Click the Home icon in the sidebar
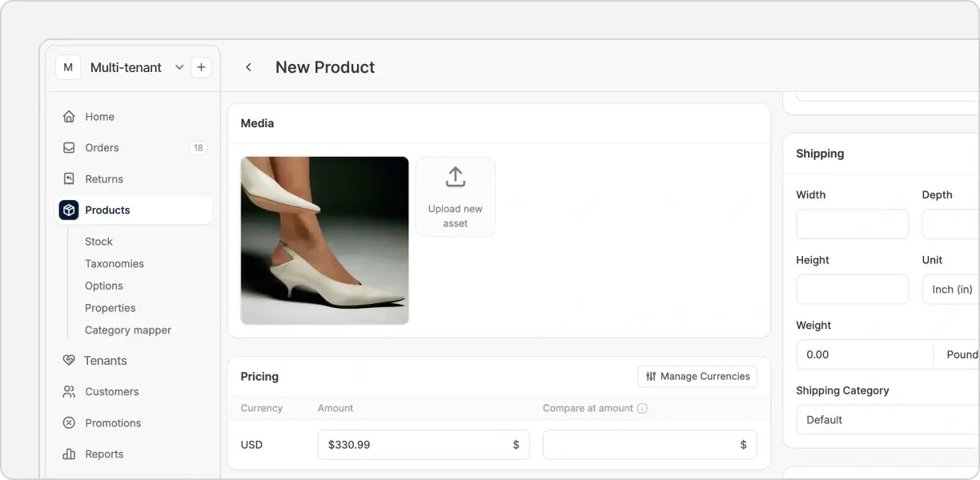980x480 pixels. pos(69,116)
